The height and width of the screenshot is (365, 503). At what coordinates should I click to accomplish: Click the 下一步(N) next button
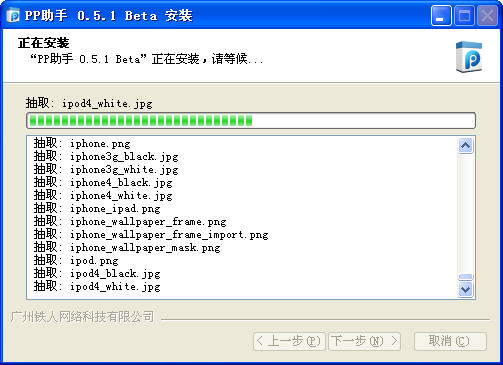365,341
